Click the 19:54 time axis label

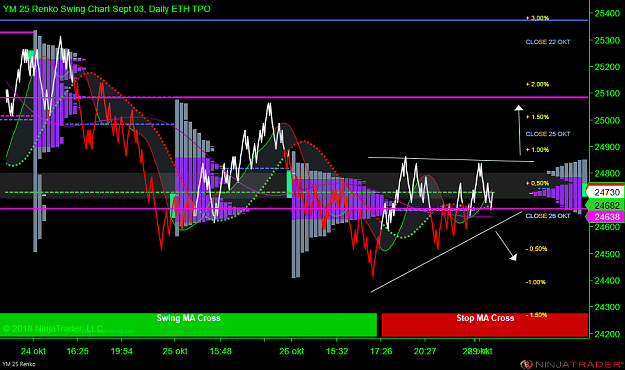[122, 351]
